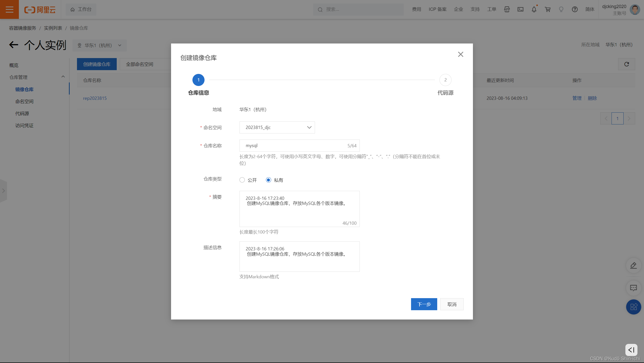Collapse the 仓库管理 sidebar section

(63, 77)
